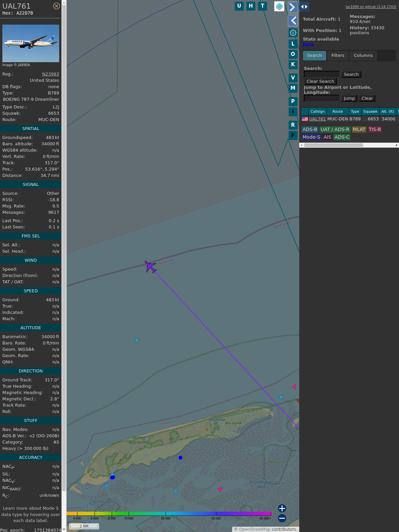
Task: Open the United 787 aircraft photo
Action: tap(31, 43)
